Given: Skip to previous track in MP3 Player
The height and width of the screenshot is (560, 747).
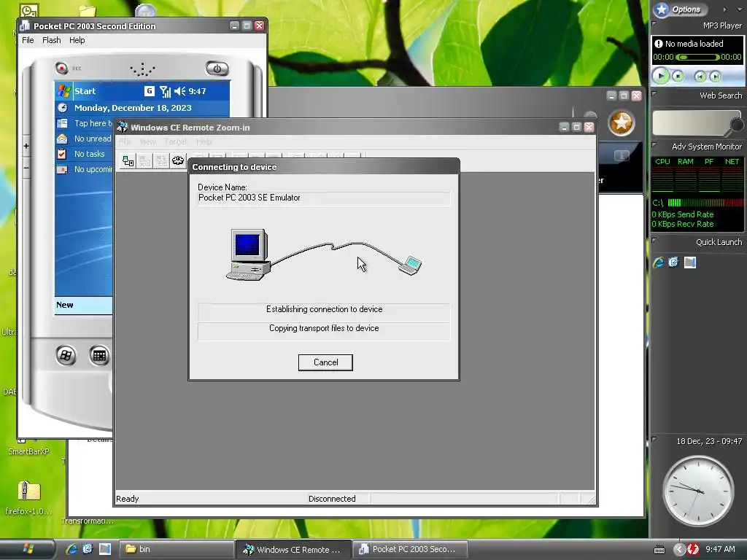Looking at the screenshot, I should point(700,76).
